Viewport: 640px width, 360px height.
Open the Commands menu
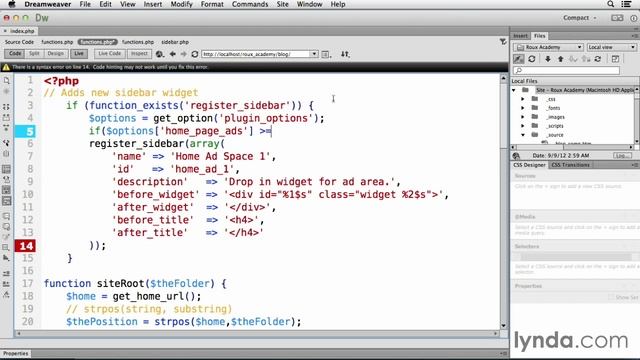[x=250, y=4]
